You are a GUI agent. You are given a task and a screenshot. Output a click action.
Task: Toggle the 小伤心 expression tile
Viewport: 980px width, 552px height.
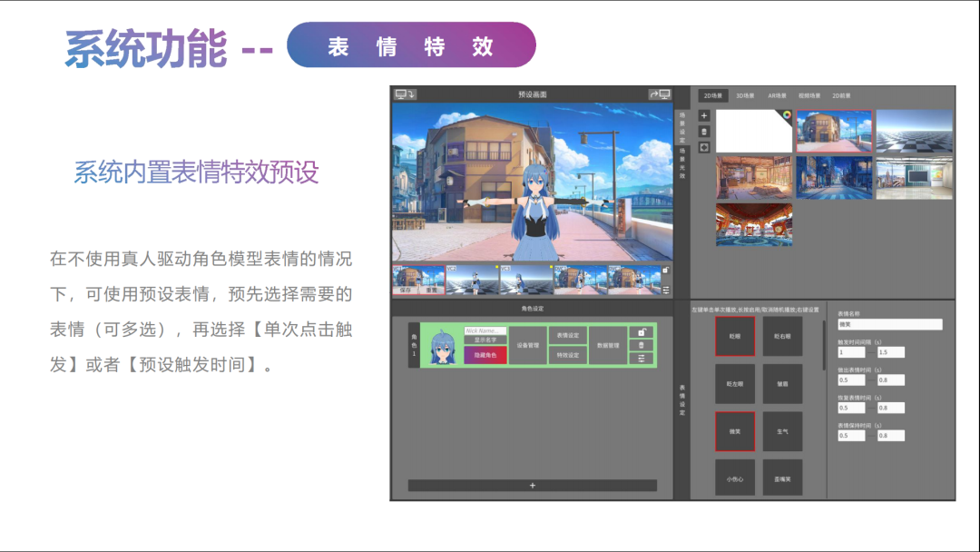pos(735,478)
